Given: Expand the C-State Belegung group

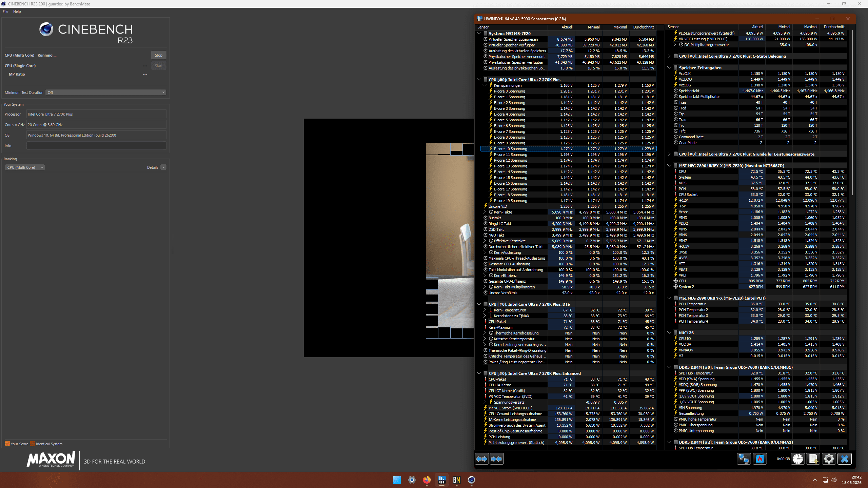Looking at the screenshot, I should [x=669, y=56].
